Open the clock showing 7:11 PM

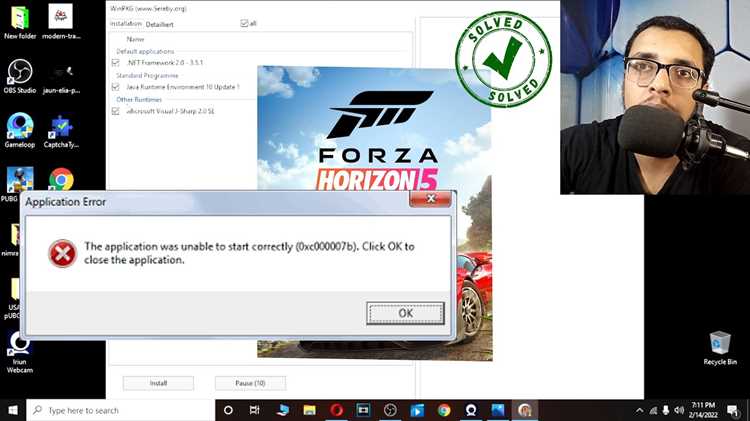(x=703, y=410)
